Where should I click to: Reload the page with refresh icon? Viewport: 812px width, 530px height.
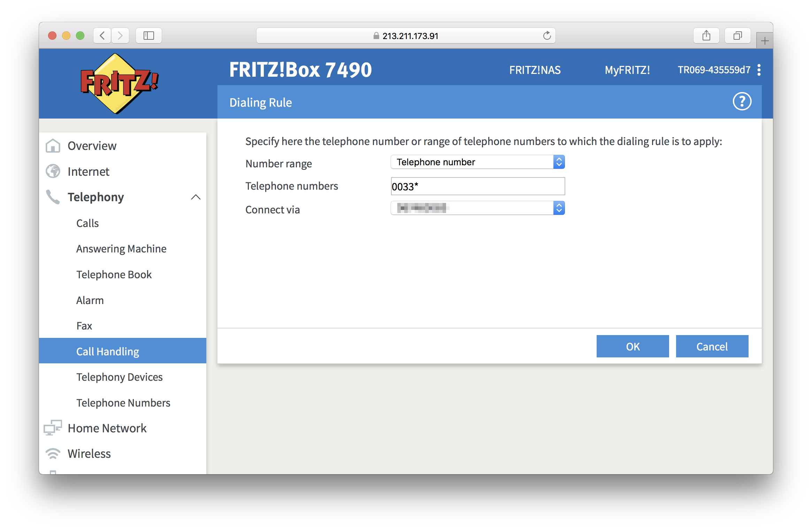click(x=547, y=36)
